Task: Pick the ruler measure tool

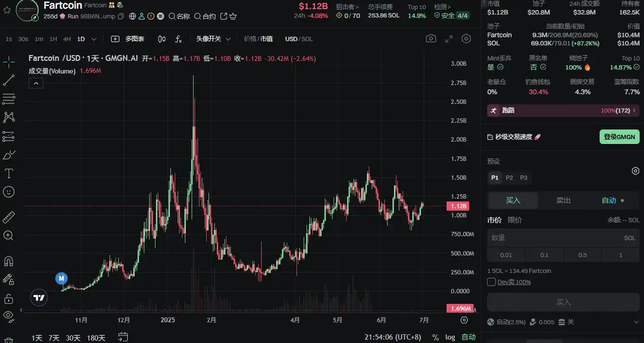Action: (x=9, y=217)
